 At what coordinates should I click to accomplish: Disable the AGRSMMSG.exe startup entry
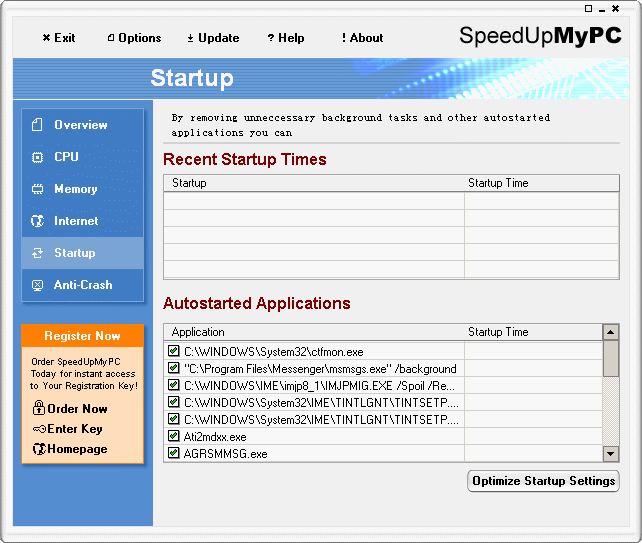pos(174,453)
